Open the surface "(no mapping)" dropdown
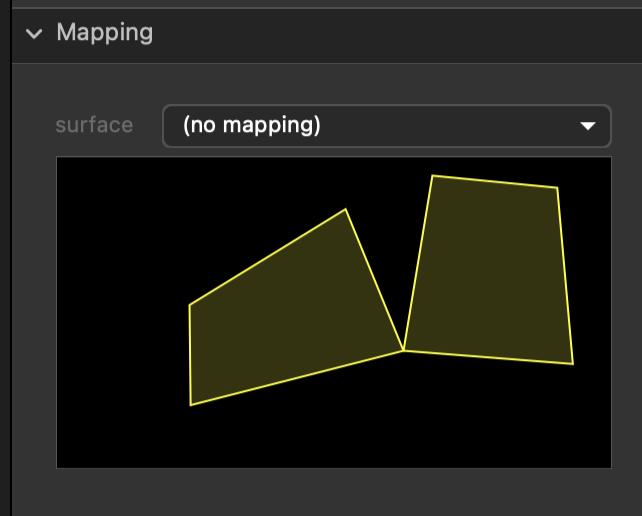Viewport: 642px width, 516px height. tap(385, 126)
